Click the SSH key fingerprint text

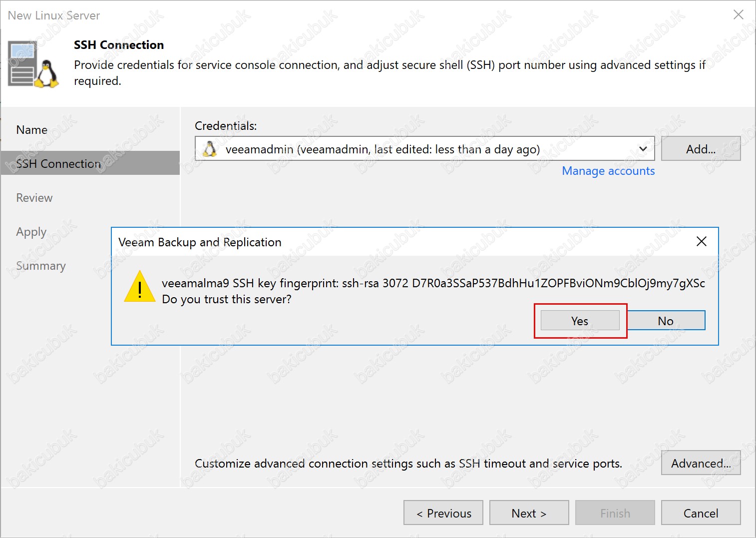point(433,283)
